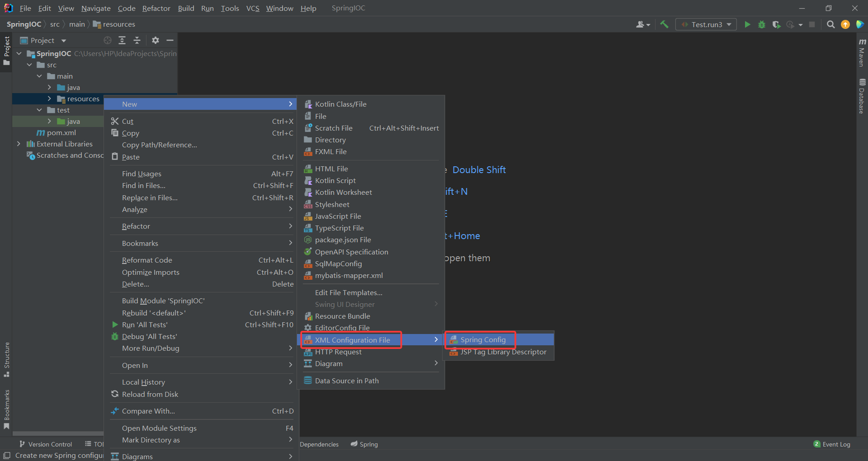
Task: Select SqlMapConfig template
Action: coord(371,263)
